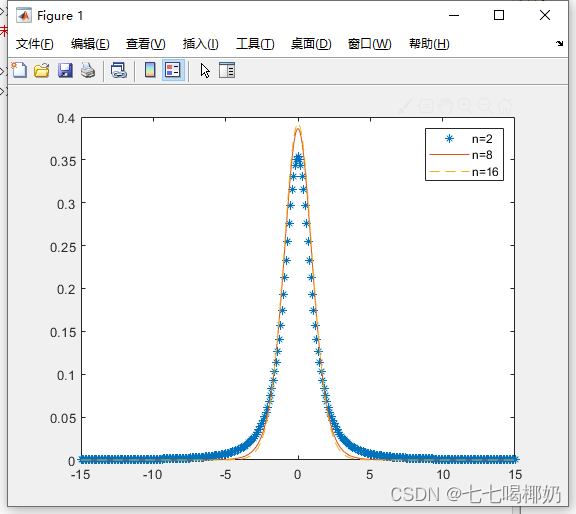
Task: Click the x-axis tick label 15
Action: [515, 475]
